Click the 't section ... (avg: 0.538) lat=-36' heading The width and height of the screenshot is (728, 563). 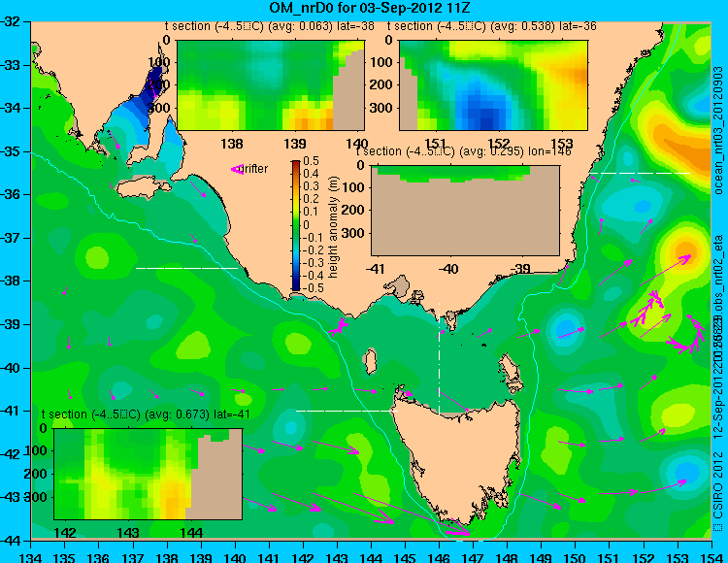click(492, 26)
